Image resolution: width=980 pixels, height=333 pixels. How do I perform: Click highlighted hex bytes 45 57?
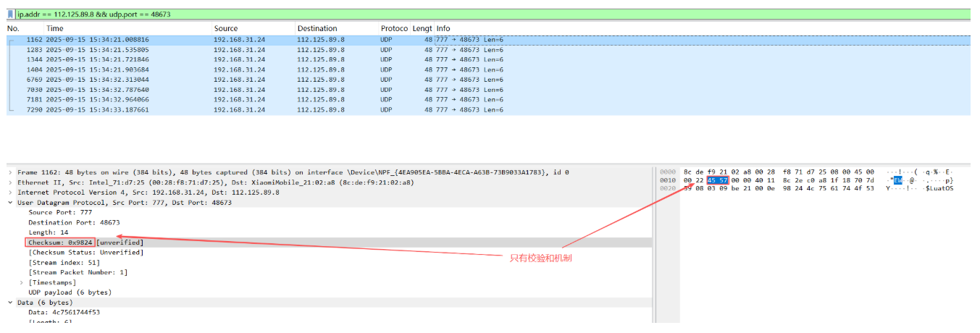717,180
